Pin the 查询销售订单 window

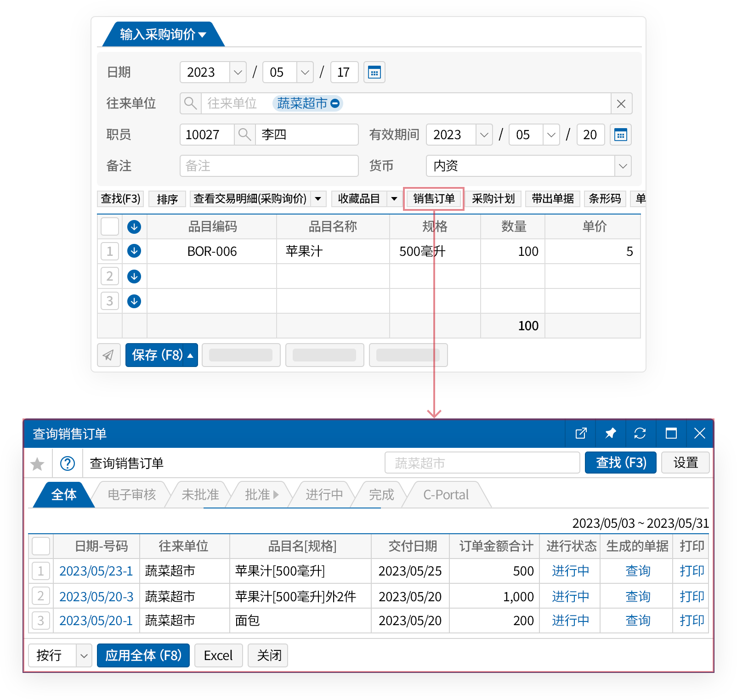(x=610, y=433)
